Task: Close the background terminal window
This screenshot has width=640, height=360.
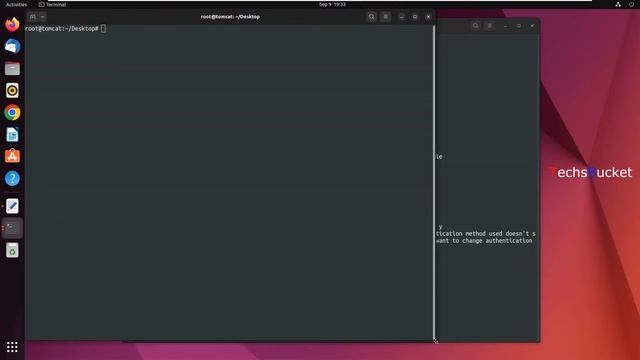Action: [x=532, y=26]
